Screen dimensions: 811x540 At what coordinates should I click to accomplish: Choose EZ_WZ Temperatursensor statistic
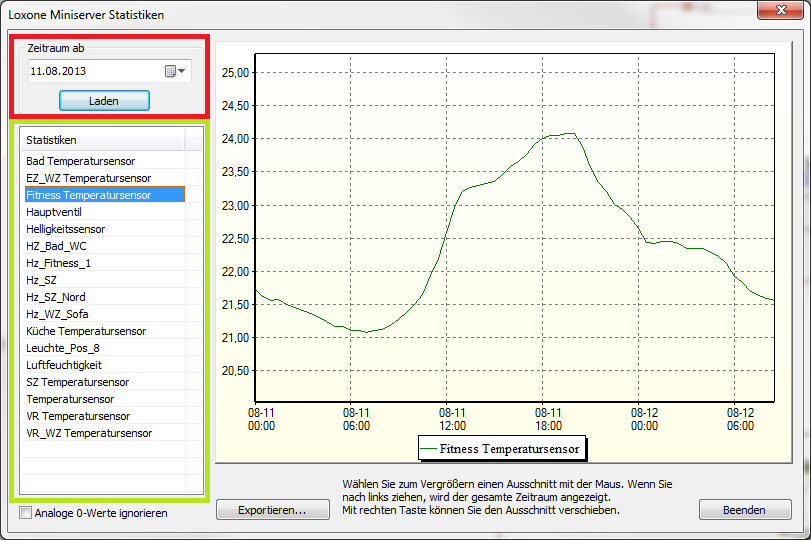pos(89,178)
